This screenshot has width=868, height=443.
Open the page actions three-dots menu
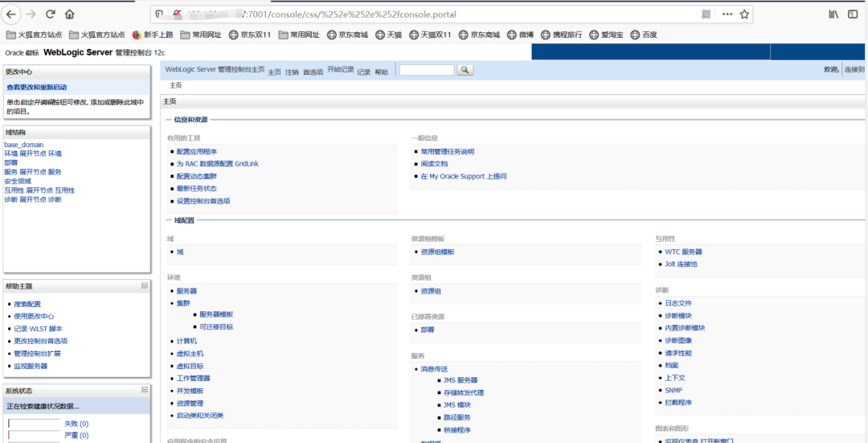[727, 14]
